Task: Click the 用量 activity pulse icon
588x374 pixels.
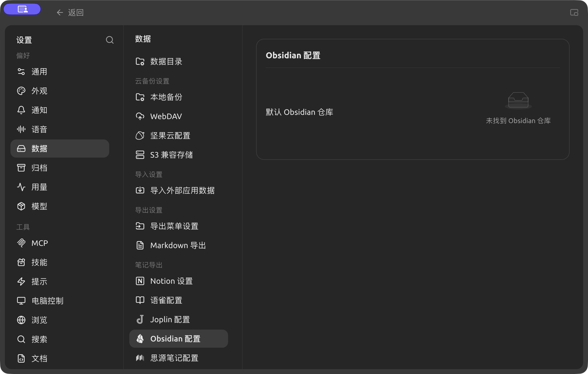Action: (21, 187)
